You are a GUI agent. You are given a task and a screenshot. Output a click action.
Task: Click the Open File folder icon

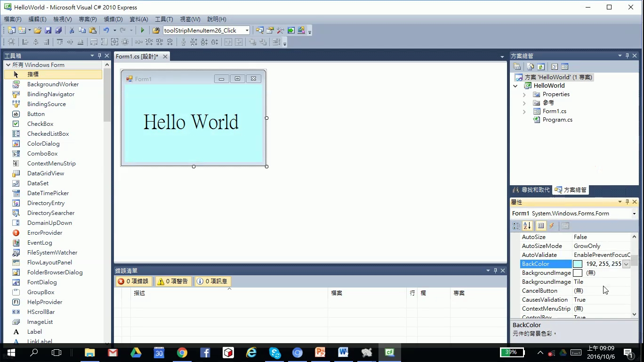point(37,30)
